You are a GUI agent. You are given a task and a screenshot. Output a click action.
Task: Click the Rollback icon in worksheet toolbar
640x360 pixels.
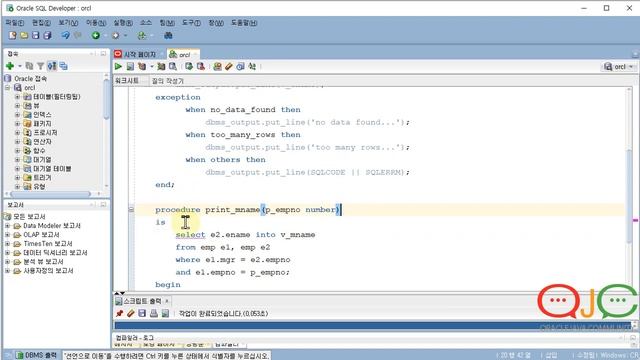click(200, 67)
